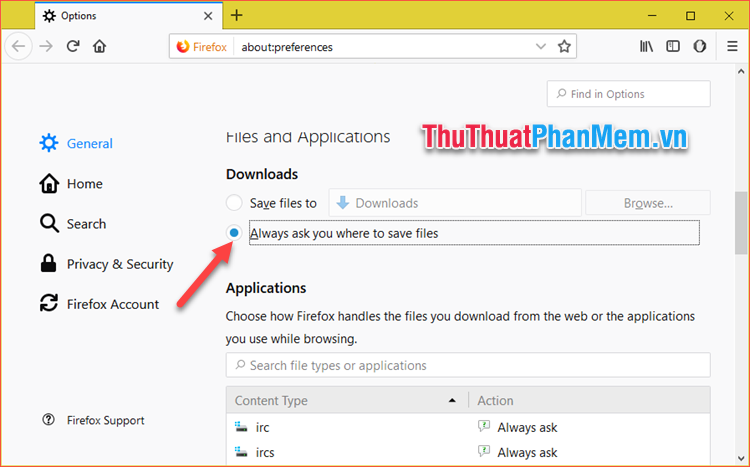Screen dimensions: 750x467
Task: Click the Firefox Support question mark icon
Action: (x=48, y=420)
